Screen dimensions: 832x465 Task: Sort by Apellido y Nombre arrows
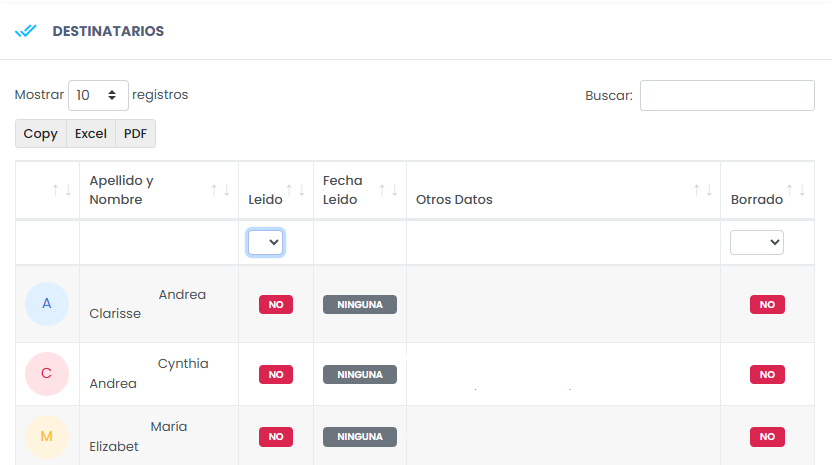[220, 190]
